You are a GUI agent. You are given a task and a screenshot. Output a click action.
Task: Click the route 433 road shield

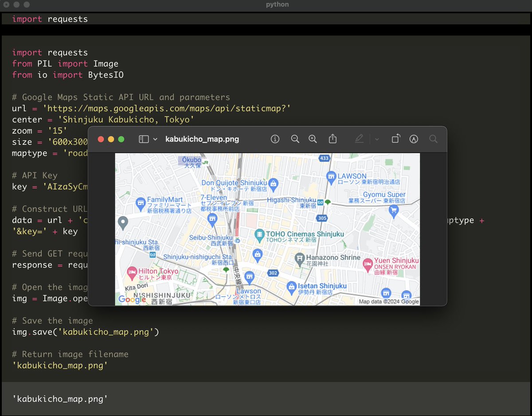coord(325,158)
